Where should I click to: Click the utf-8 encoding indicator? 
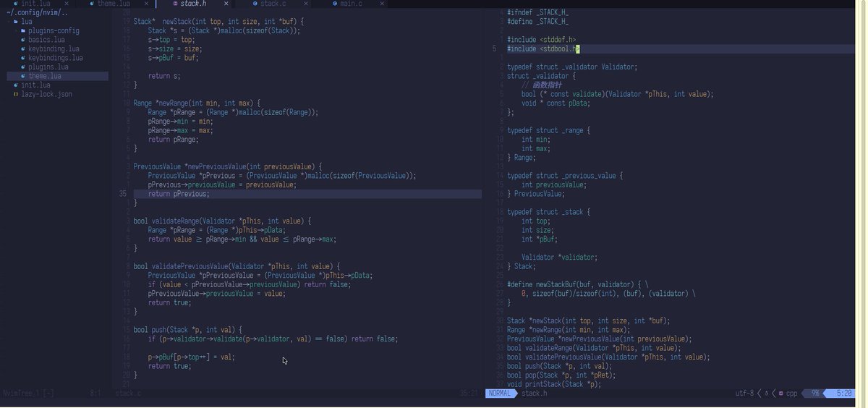tap(744, 394)
